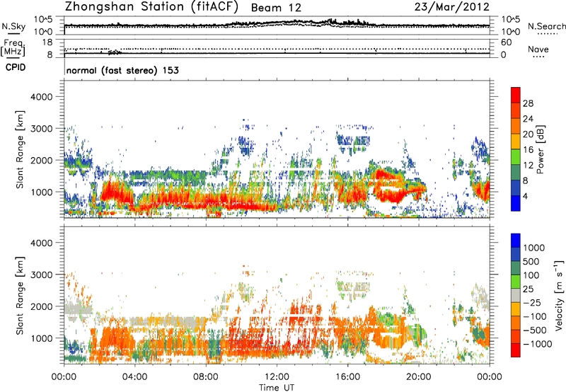Click the '20:00' time tick label

click(419, 377)
